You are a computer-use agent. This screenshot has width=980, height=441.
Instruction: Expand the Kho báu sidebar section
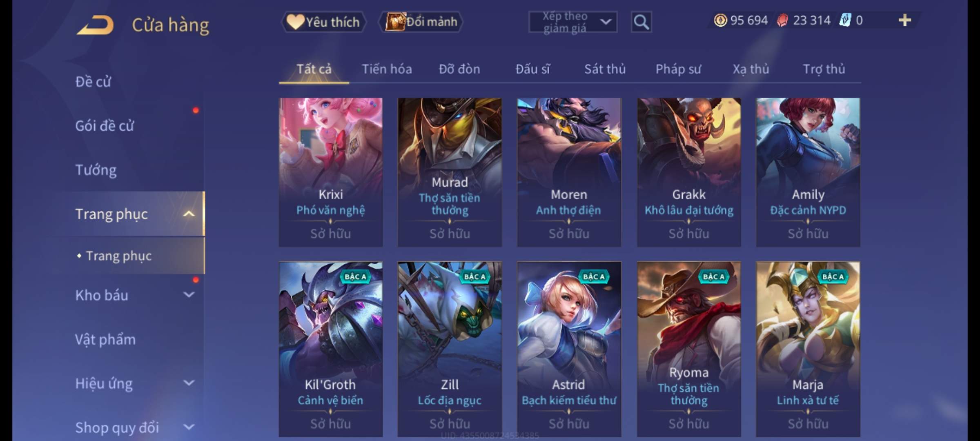point(189,295)
